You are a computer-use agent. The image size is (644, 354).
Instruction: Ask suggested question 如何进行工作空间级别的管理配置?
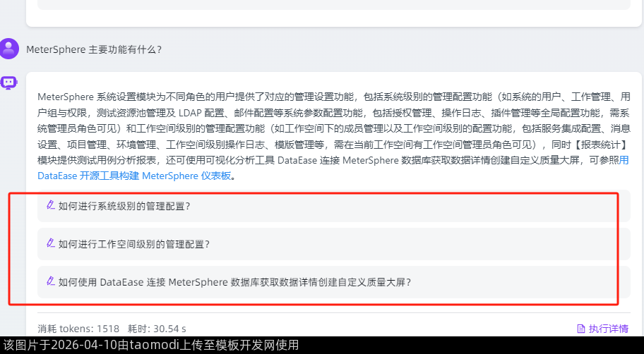333,244
